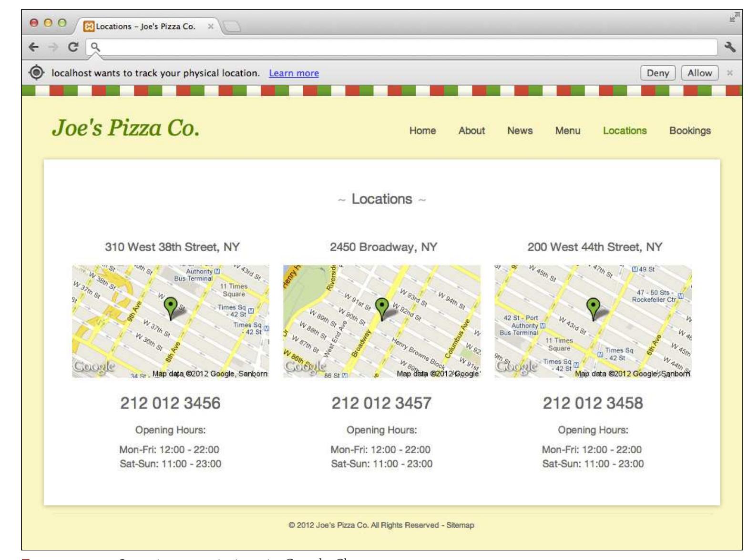The image size is (748, 560).
Task: Click the location tracking target icon
Action: pos(36,72)
